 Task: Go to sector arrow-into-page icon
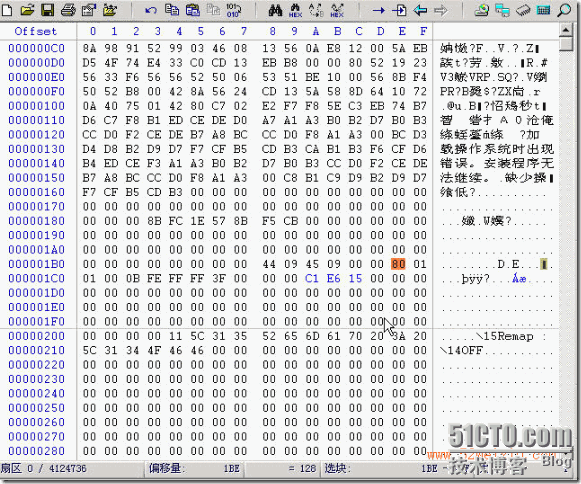399,10
